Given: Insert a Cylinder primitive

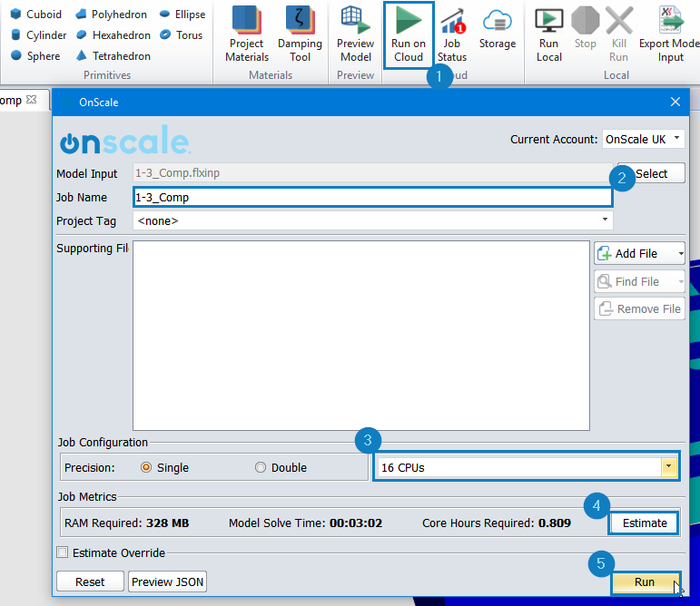Looking at the screenshot, I should click(x=38, y=34).
